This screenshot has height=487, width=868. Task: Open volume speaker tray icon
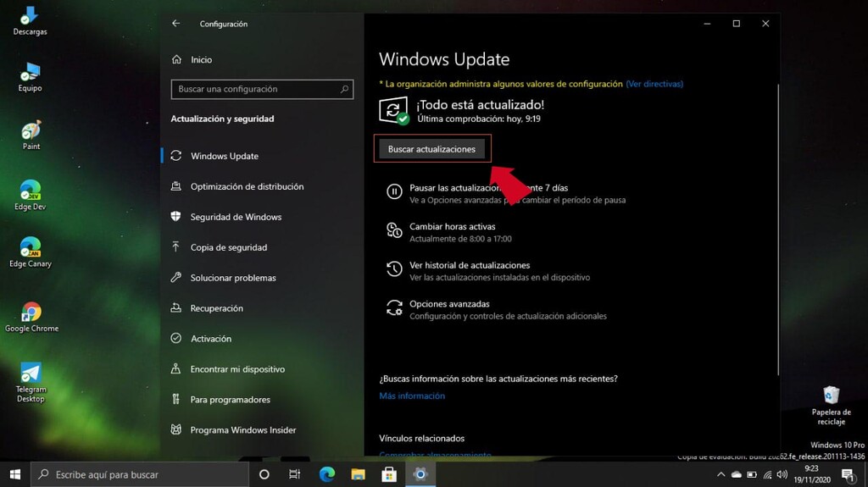782,474
